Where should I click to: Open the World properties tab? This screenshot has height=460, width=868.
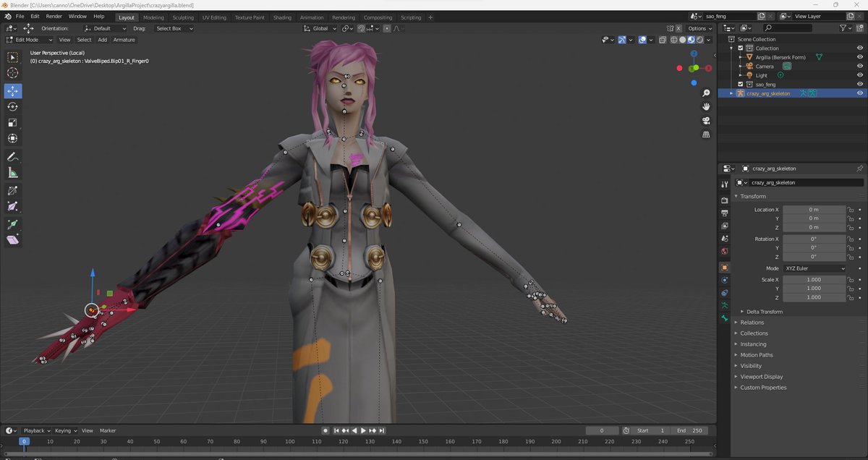(725, 252)
